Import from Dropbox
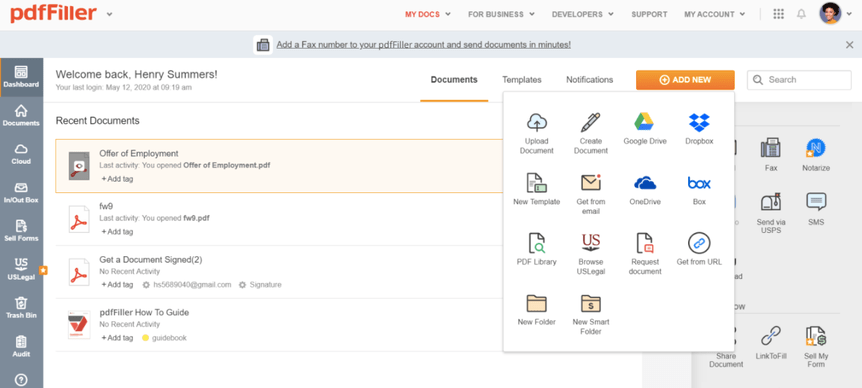Viewport: 862px width, 388px height. [699, 129]
